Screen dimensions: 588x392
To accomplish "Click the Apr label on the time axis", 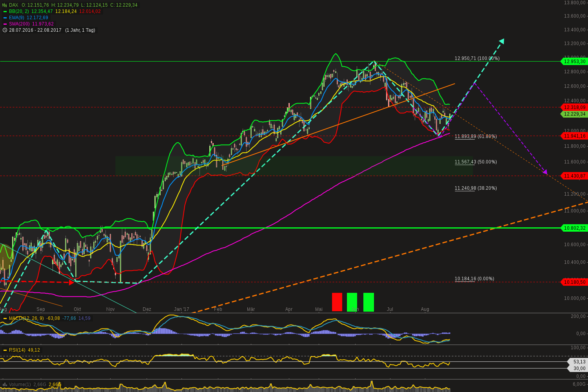I will (289, 309).
